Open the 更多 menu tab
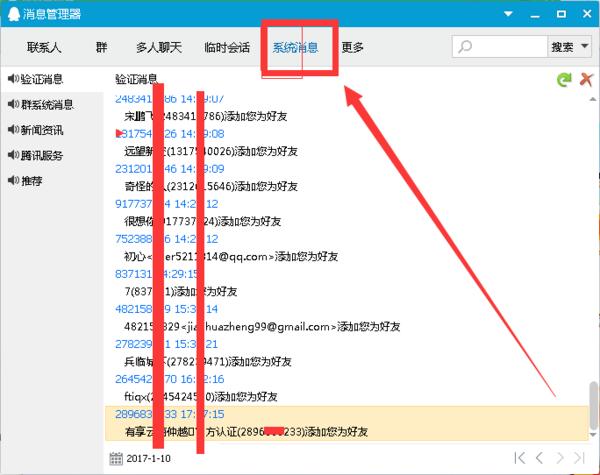 [352, 47]
